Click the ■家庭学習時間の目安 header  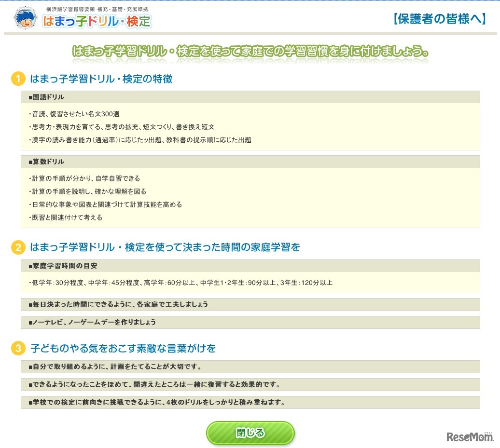coord(250,266)
